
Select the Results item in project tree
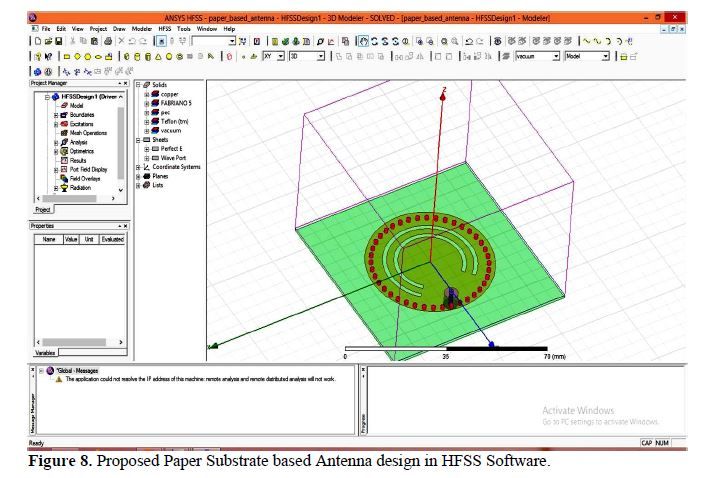78,161
